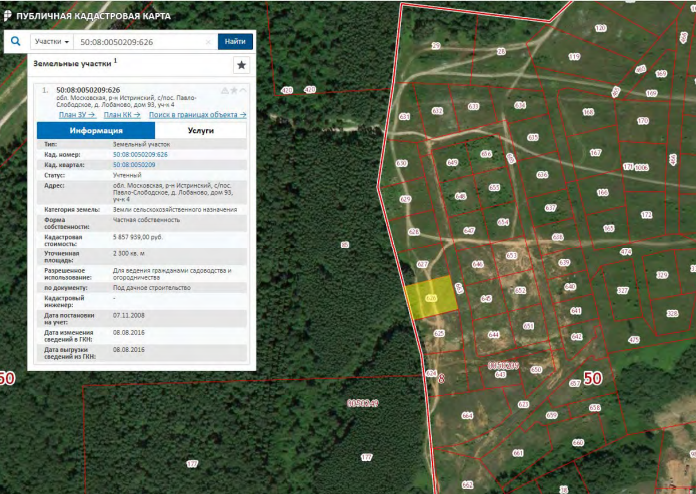The height and width of the screenshot is (494, 696).
Task: Click into the cadastral number search field
Action: click(x=145, y=42)
